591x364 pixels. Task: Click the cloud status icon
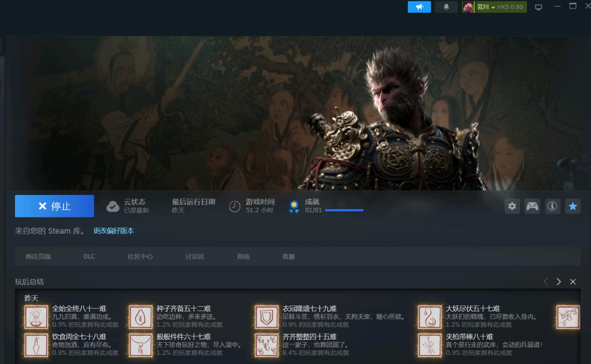pyautogui.click(x=113, y=206)
